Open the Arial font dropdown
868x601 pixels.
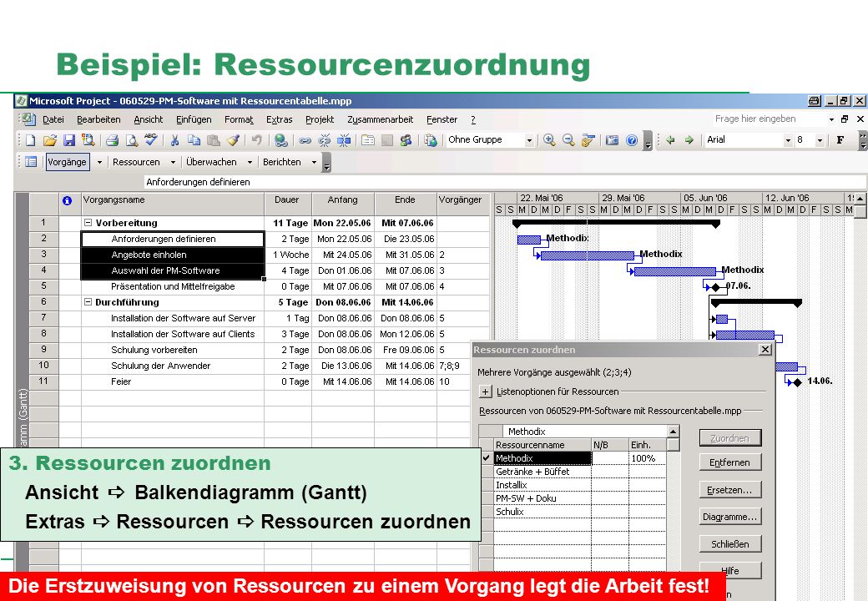click(788, 140)
